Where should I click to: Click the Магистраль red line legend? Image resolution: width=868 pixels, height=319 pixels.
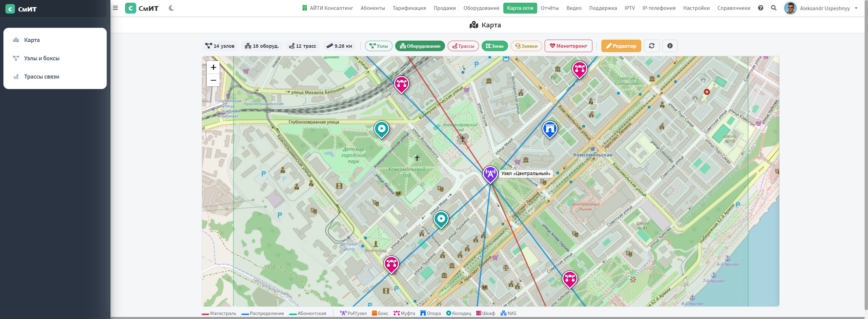coord(219,313)
